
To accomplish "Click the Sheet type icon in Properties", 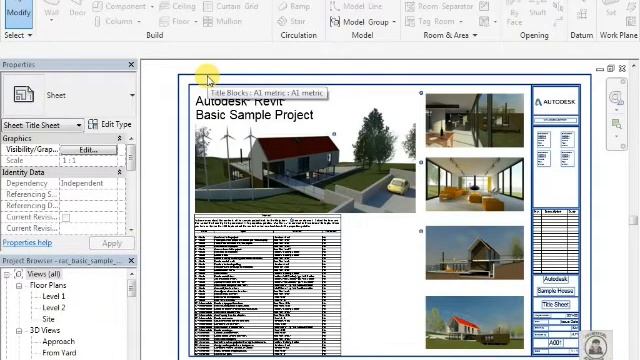I will [x=23, y=94].
